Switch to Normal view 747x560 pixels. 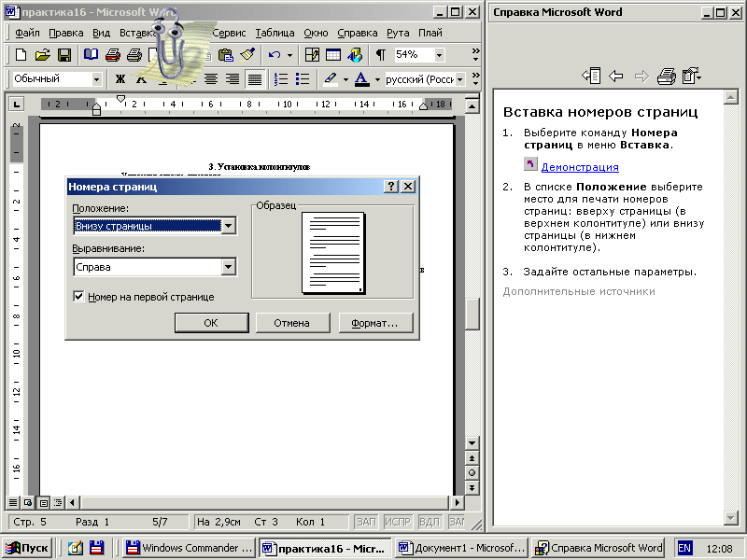[13, 502]
